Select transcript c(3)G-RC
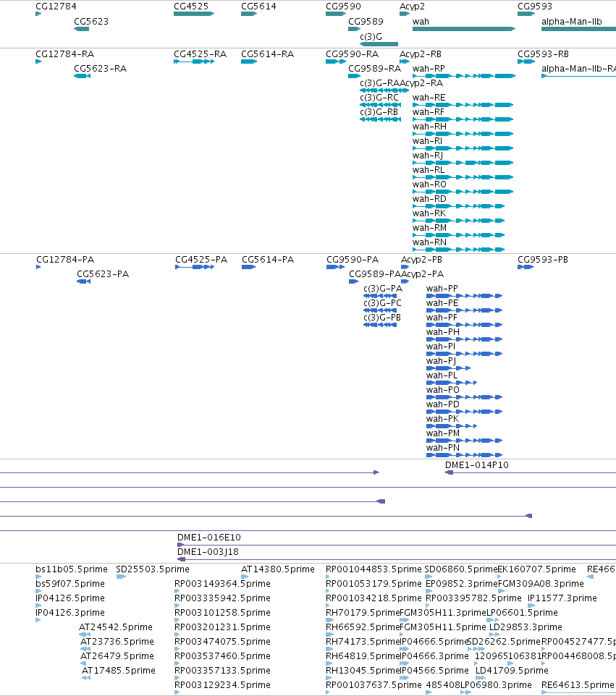 [x=379, y=98]
